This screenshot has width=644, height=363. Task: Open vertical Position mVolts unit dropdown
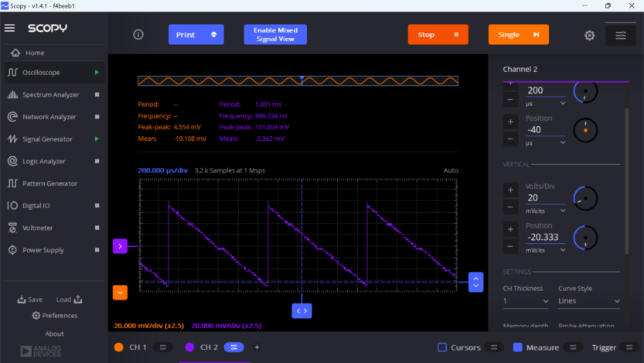546,250
